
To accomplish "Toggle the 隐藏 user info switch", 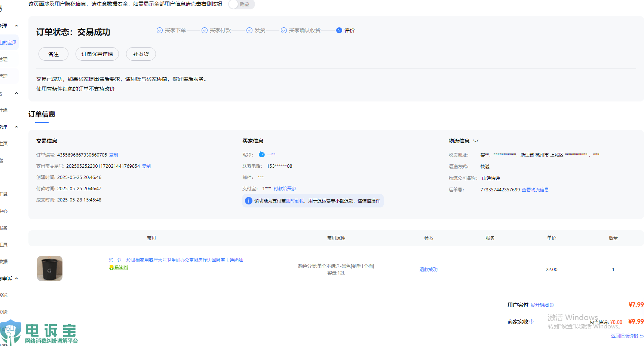I will pos(242,4).
